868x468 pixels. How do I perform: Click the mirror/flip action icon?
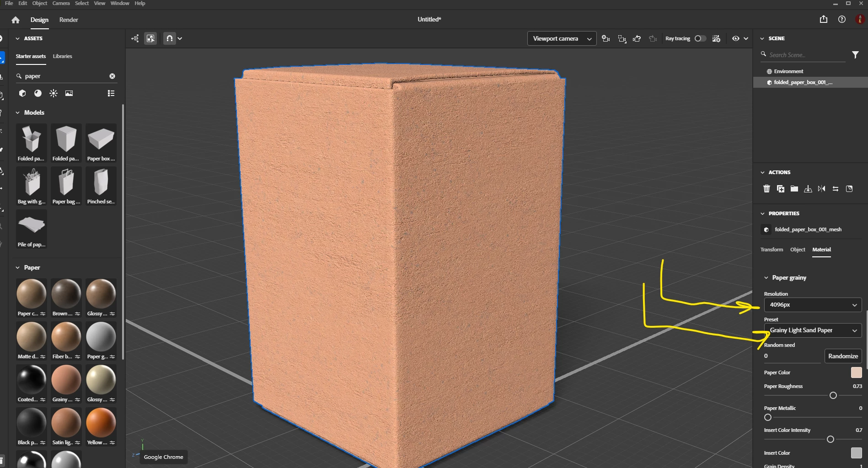(x=822, y=189)
